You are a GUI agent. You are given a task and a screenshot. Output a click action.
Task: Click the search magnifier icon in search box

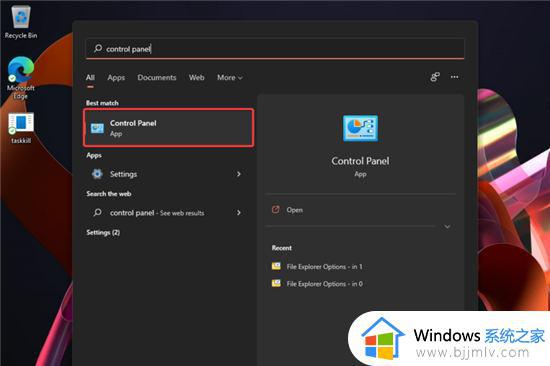(x=98, y=48)
